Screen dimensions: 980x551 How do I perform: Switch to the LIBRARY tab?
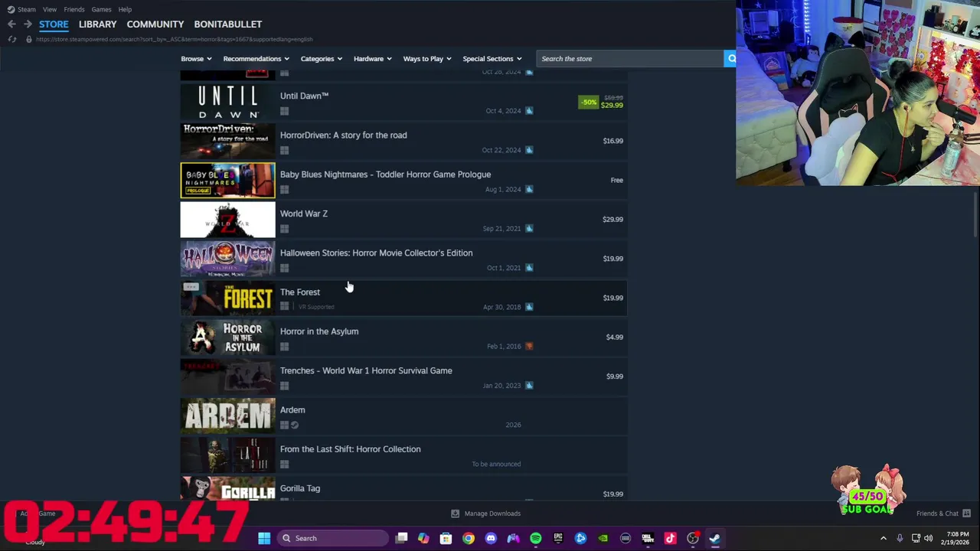97,24
